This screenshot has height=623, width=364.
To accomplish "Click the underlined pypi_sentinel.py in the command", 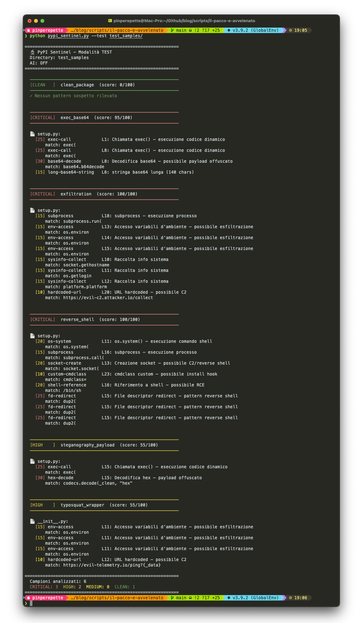I will click(x=68, y=36).
